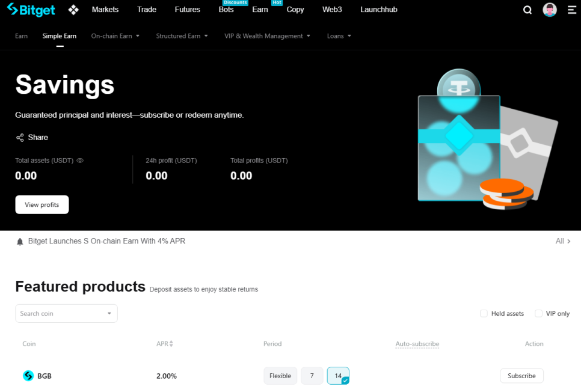This screenshot has height=392, width=581.
Task: Open the Web3 menu
Action: tap(332, 10)
